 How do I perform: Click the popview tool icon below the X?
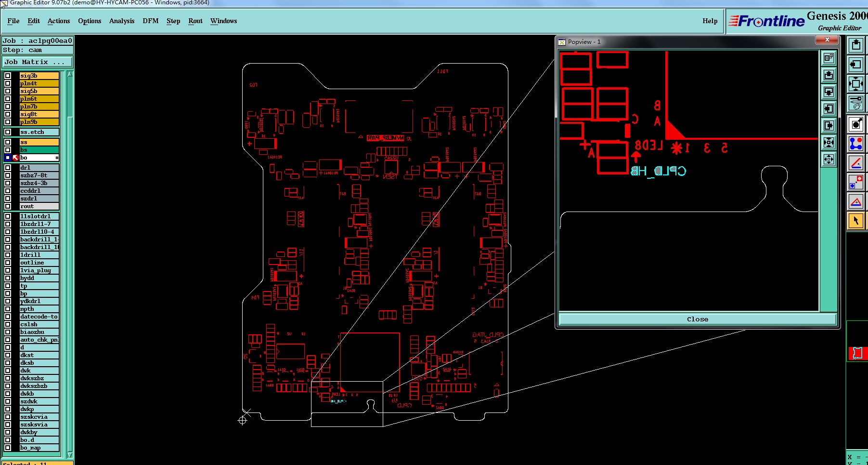click(x=829, y=58)
